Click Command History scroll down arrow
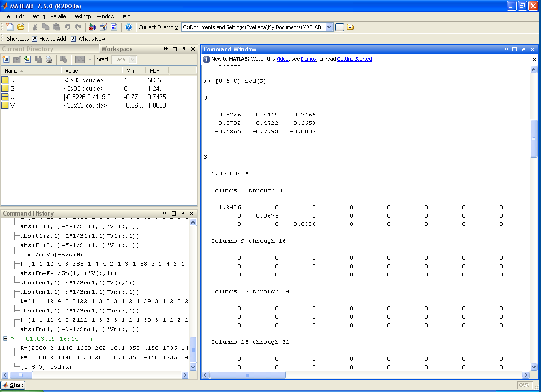 pyautogui.click(x=193, y=367)
